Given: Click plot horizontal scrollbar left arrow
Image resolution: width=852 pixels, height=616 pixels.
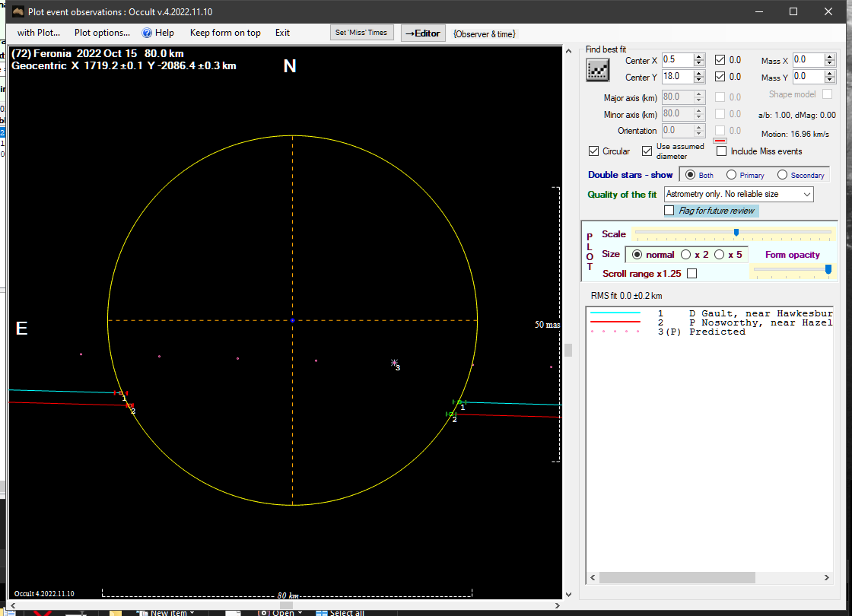Looking at the screenshot, I should 13,605.
